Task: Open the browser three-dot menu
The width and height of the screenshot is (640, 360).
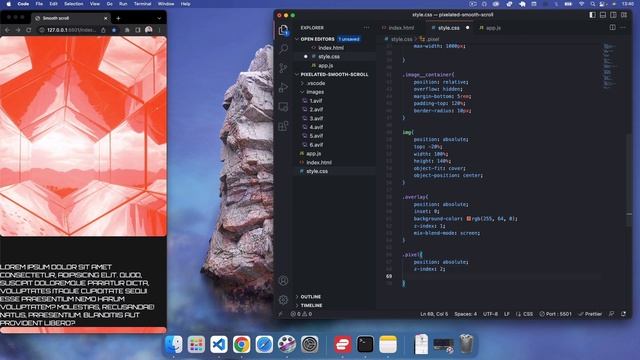Action: click(160, 30)
